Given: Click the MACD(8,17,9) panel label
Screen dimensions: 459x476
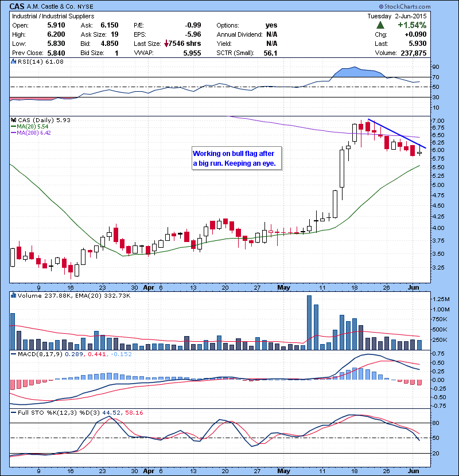Looking at the screenshot, I should tap(40, 354).
